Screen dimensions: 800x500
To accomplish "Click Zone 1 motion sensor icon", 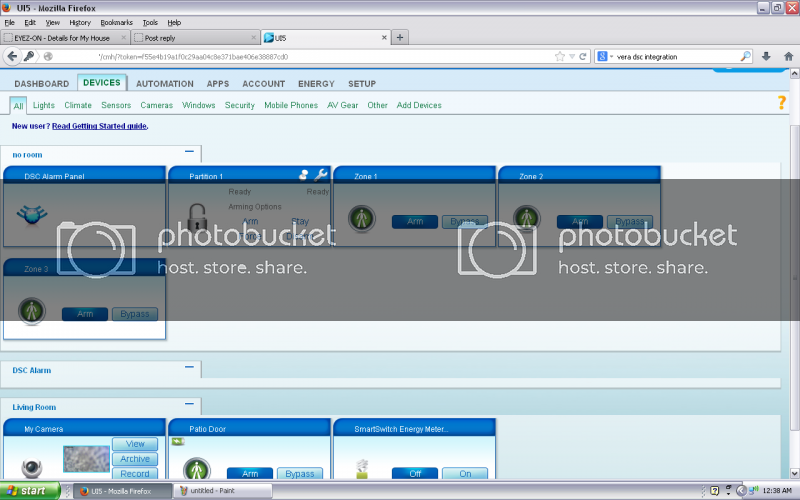I will [x=362, y=219].
